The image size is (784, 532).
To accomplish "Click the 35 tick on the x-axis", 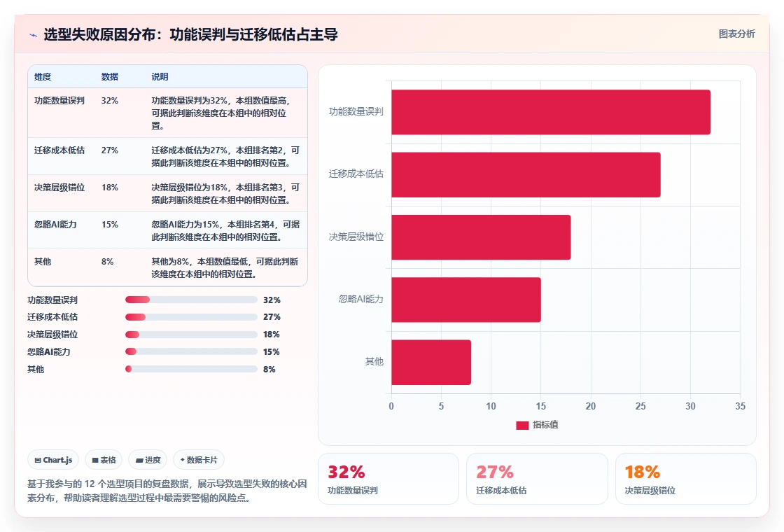I will pos(740,407).
